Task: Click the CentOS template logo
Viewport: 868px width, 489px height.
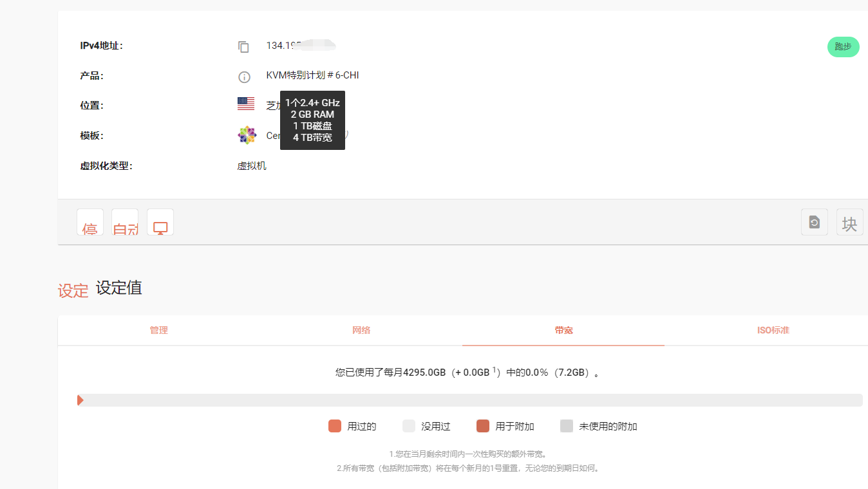Action: point(247,135)
